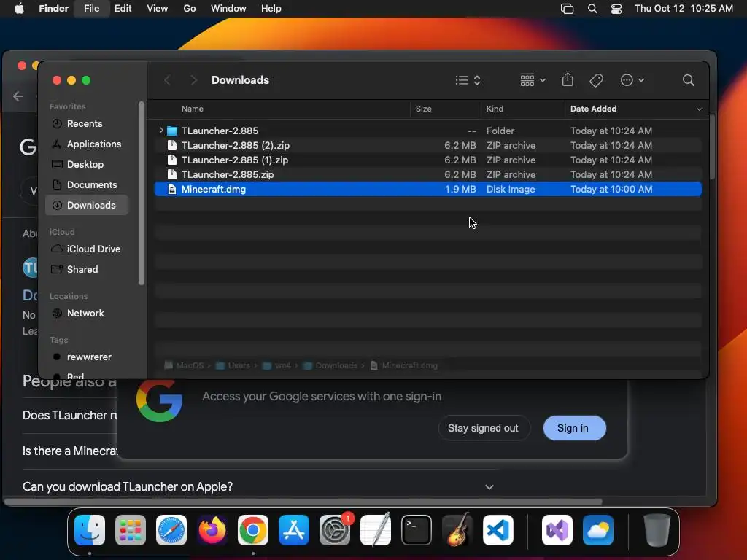747x560 pixels.
Task: Select TLauncher-2.885 (1).zip file
Action: coord(427,160)
